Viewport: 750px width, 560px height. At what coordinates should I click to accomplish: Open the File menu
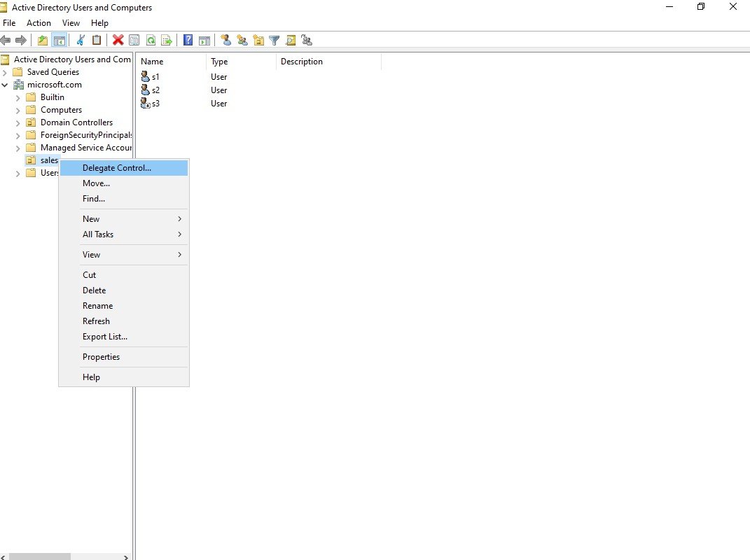click(x=9, y=23)
